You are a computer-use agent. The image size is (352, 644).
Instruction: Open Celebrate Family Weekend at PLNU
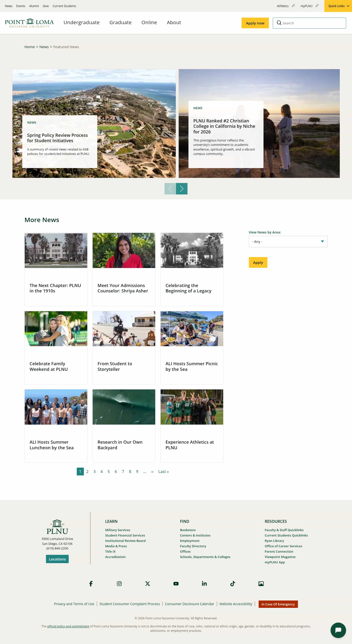tap(49, 366)
